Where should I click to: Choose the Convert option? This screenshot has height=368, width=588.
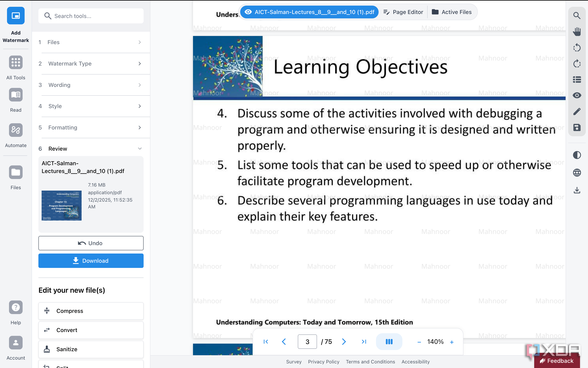tap(91, 330)
